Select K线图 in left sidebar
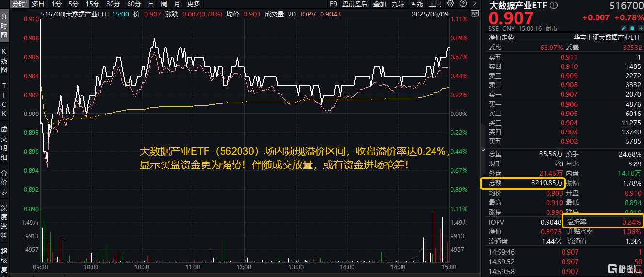This screenshot has height=277, width=644. 4,60
